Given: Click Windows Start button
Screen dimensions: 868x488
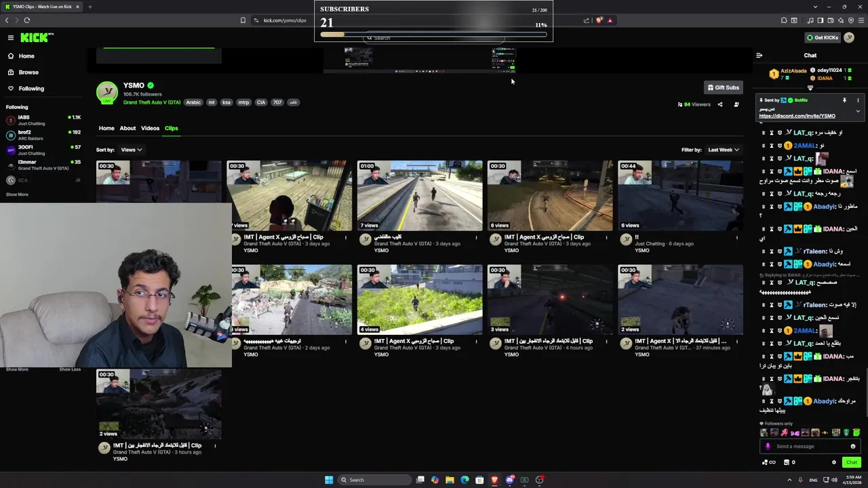Looking at the screenshot, I should coord(329,480).
